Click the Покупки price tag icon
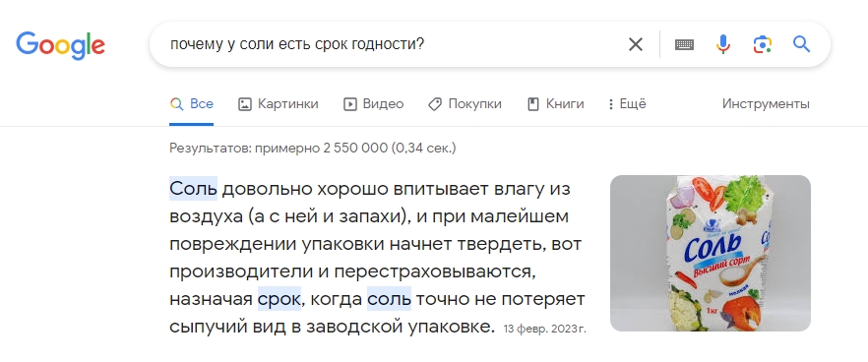The width and height of the screenshot is (868, 362). (x=435, y=104)
